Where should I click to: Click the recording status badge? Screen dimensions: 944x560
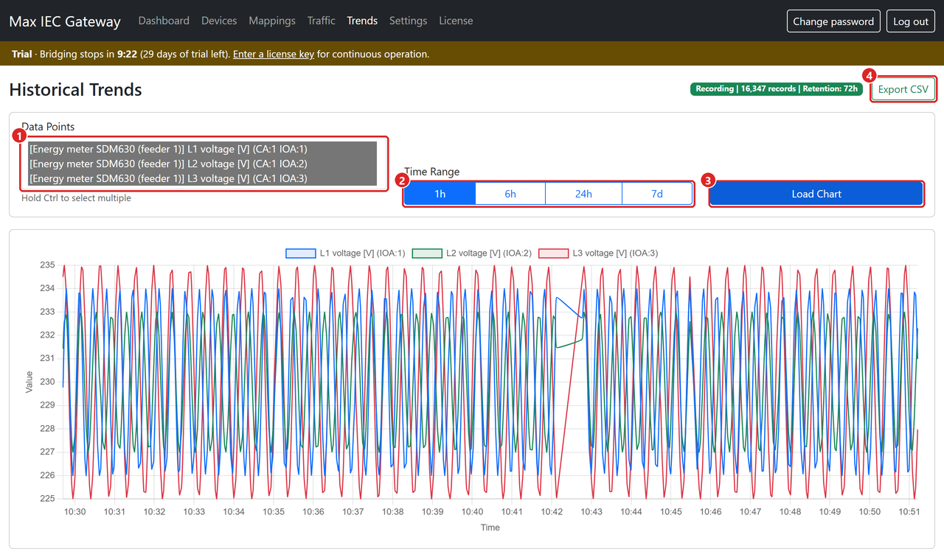[x=776, y=89]
